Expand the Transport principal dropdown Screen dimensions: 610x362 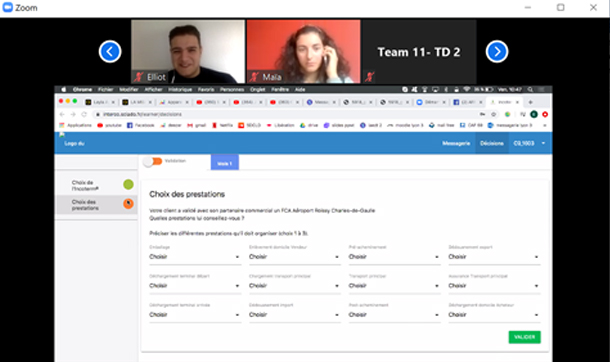(394, 286)
